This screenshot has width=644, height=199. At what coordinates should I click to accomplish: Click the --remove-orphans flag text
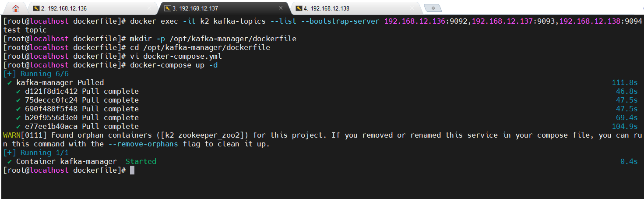tap(144, 144)
